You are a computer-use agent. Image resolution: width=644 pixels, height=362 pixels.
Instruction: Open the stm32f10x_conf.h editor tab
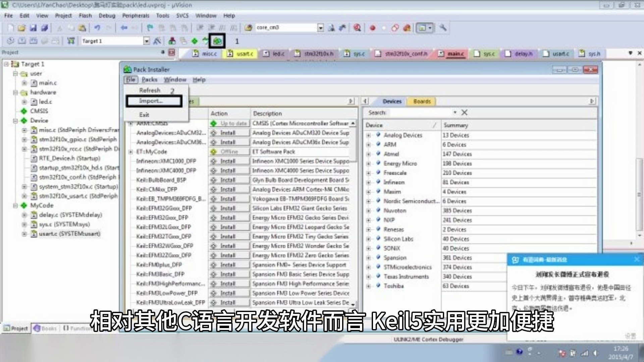tap(402, 54)
